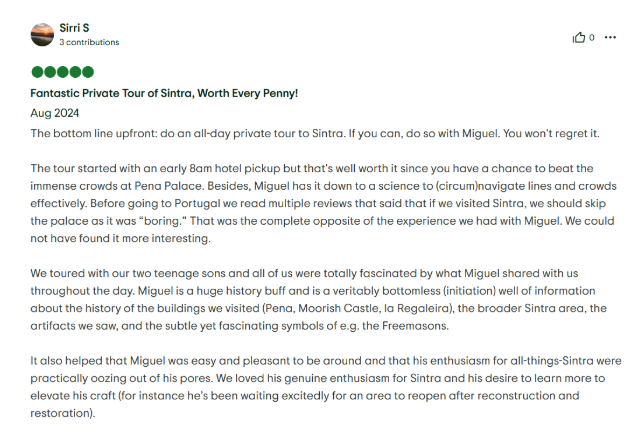Screen dimensions: 642x439
Task: Open review title "Fantastic Private Tour of Sintra"
Action: point(164,93)
